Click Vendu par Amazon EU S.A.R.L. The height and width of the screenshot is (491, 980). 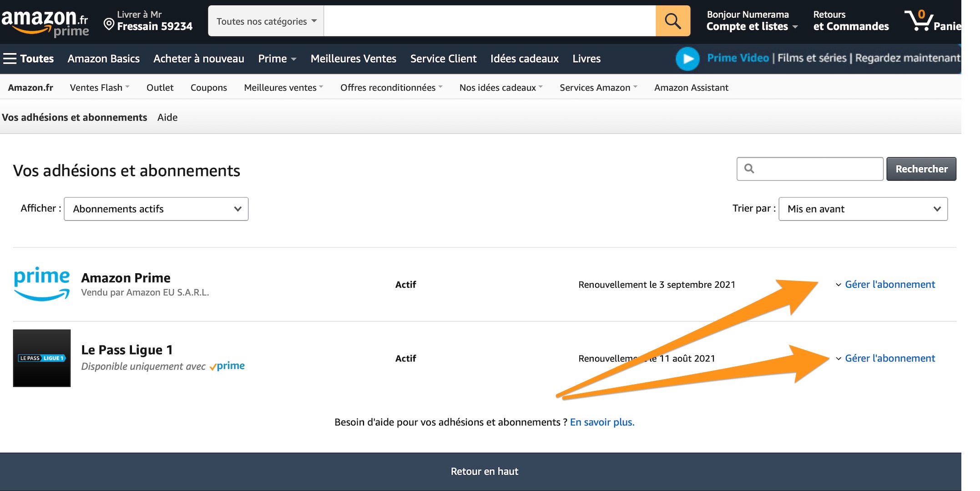[x=145, y=292]
